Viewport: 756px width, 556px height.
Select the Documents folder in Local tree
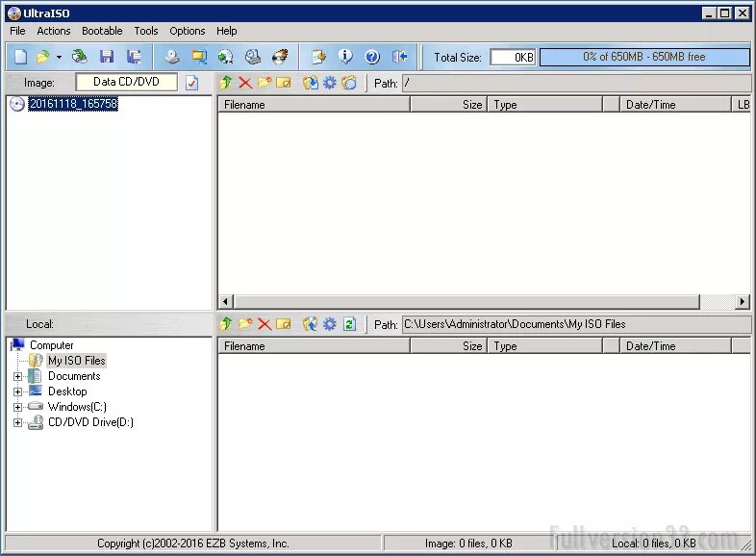coord(74,376)
